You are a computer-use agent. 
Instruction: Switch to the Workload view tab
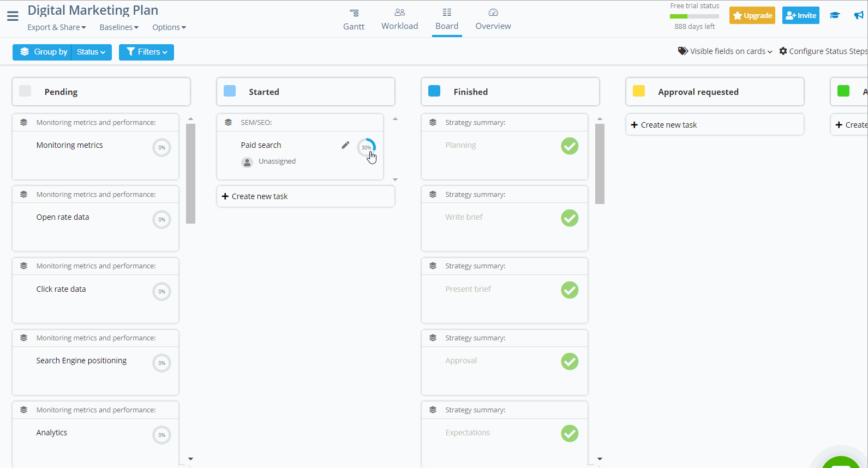[x=399, y=20]
